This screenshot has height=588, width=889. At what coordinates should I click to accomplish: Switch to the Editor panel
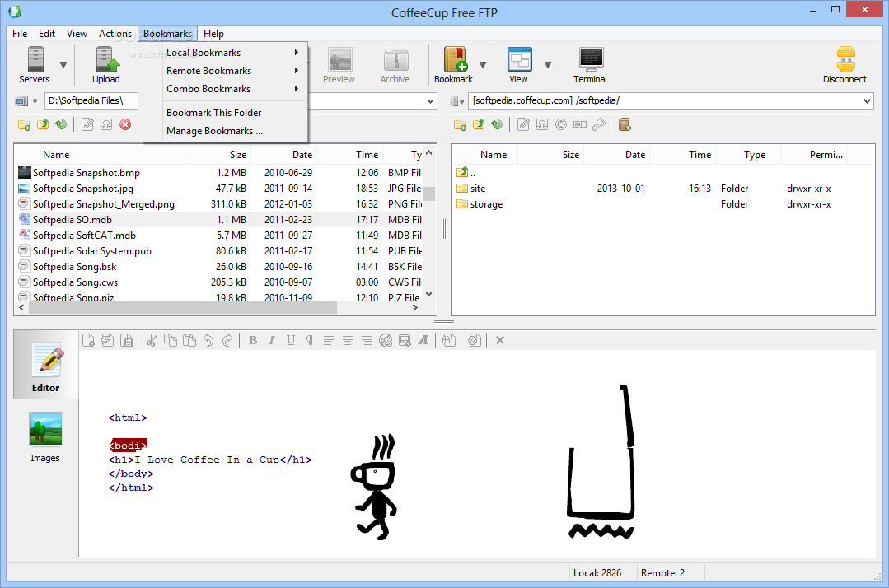[46, 366]
